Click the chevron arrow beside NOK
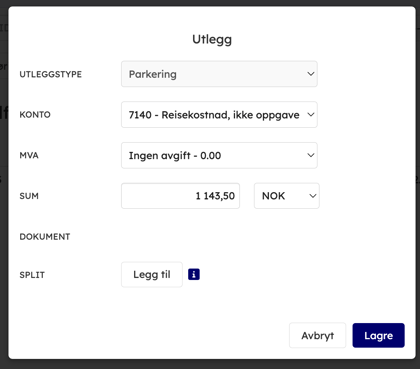420x369 pixels. click(x=313, y=196)
